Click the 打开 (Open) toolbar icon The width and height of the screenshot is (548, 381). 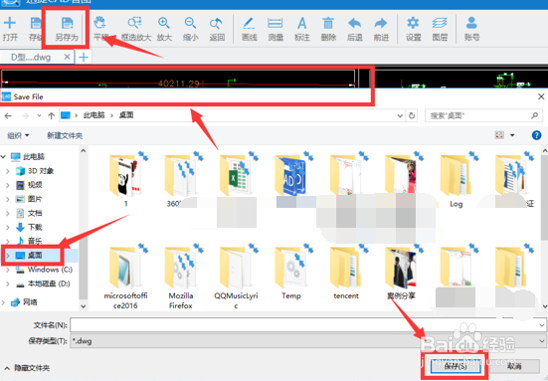click(x=10, y=29)
